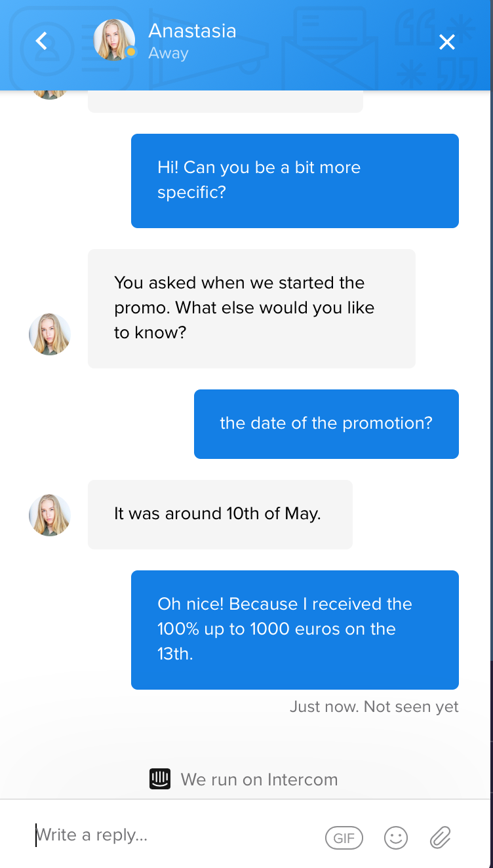The width and height of the screenshot is (493, 868).
Task: Click the Intercom logo icon
Action: click(160, 779)
